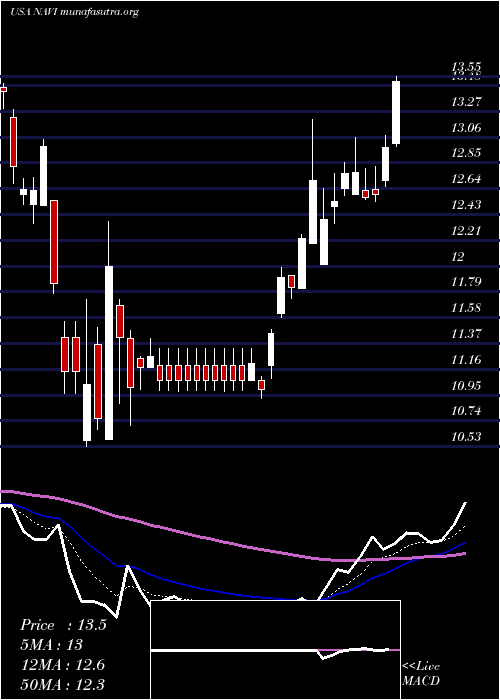Click the 11.16 price axis label
The width and height of the screenshot is (500, 700).
[466, 360]
